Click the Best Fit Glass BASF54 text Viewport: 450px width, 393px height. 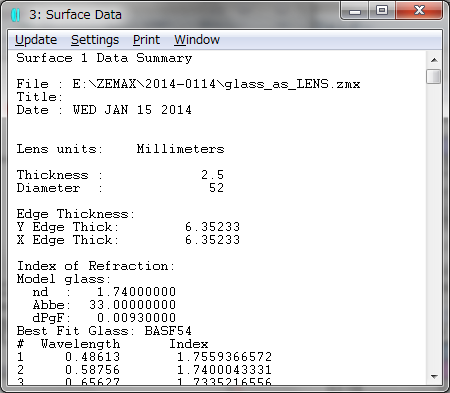point(104,331)
